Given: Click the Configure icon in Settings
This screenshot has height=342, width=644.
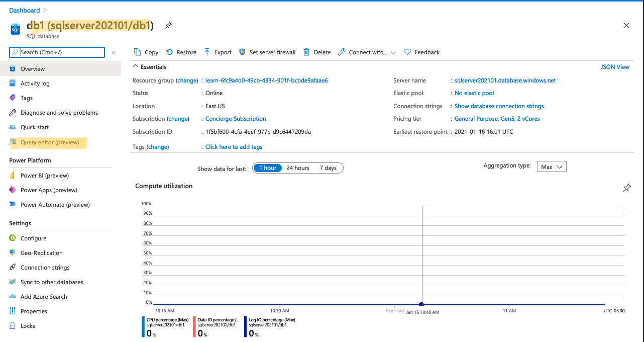Looking at the screenshot, I should pyautogui.click(x=13, y=238).
